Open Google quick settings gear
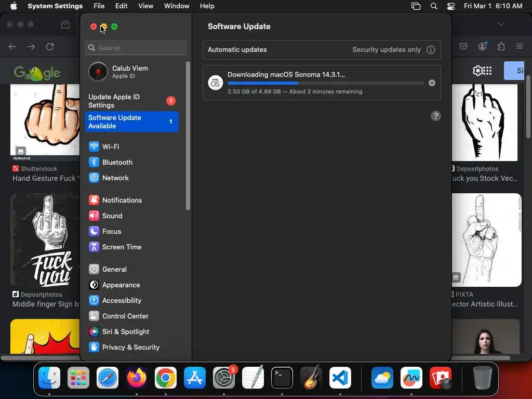The height and width of the screenshot is (399, 532). click(x=477, y=71)
